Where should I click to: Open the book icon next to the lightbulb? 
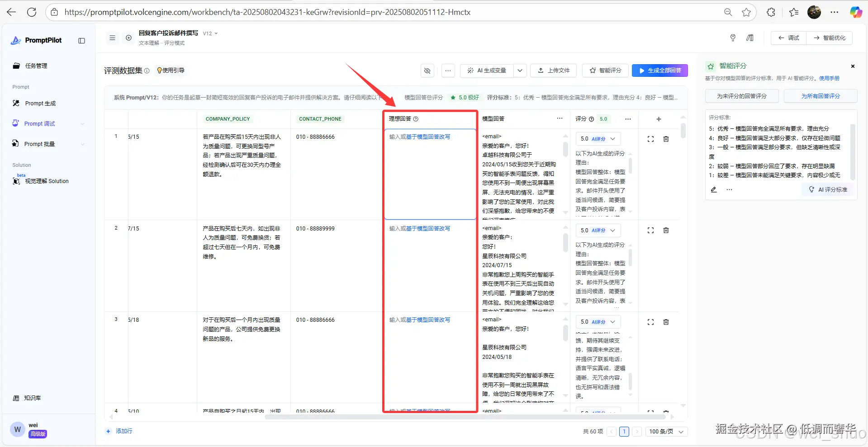750,38
